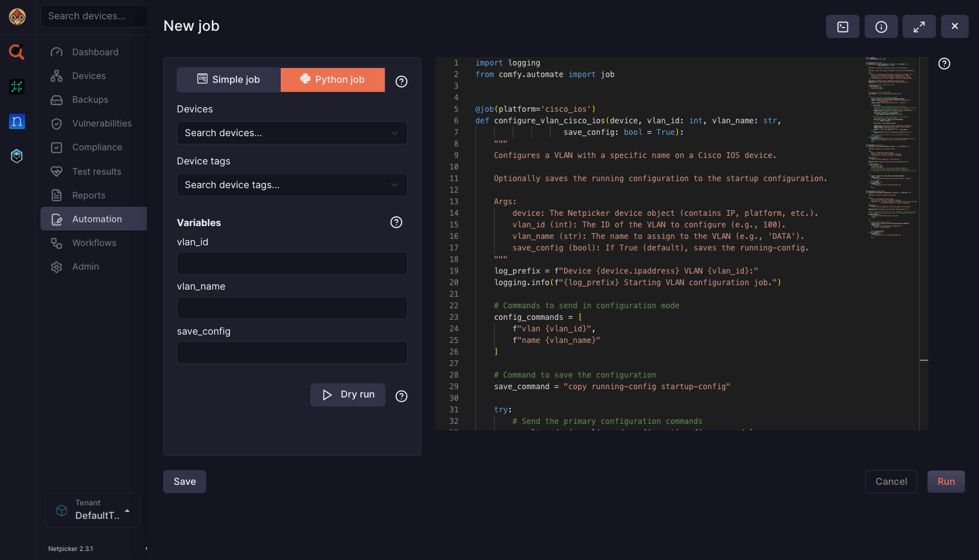Image resolution: width=979 pixels, height=560 pixels.
Task: Click the Netpicker owl logo
Action: click(17, 17)
